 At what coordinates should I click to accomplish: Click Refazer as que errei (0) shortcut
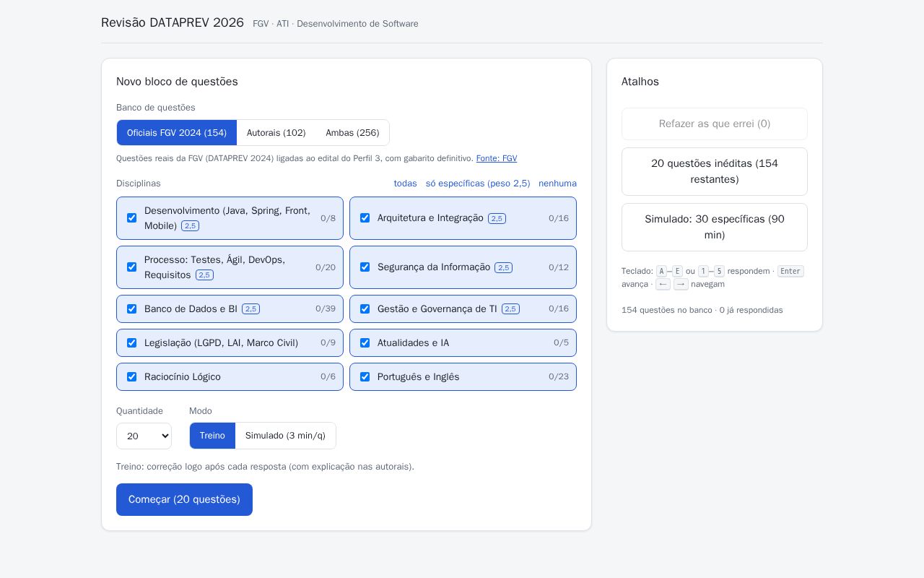[x=715, y=124]
